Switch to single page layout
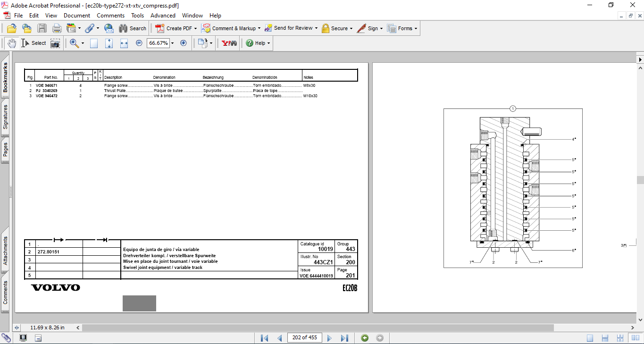644x344 pixels. click(x=590, y=338)
